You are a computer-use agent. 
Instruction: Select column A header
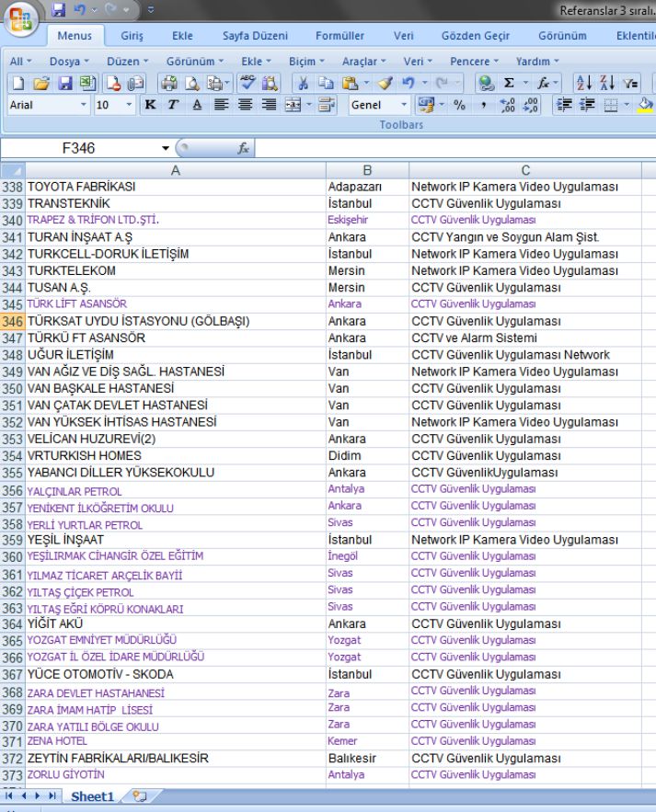tap(176, 170)
